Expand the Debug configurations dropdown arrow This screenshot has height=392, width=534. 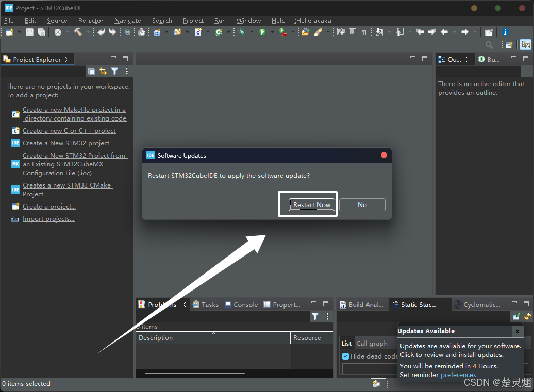click(252, 32)
